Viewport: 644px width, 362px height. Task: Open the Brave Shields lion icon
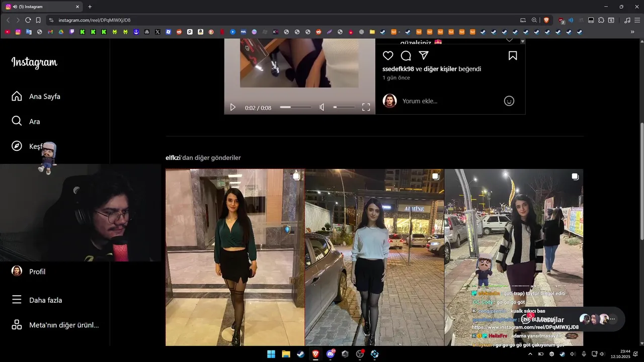546,20
